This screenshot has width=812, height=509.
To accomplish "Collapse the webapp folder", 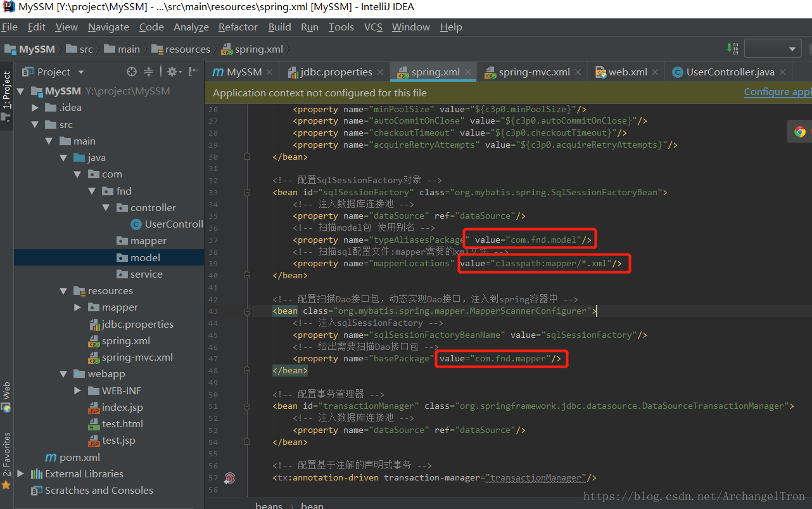I will click(63, 374).
